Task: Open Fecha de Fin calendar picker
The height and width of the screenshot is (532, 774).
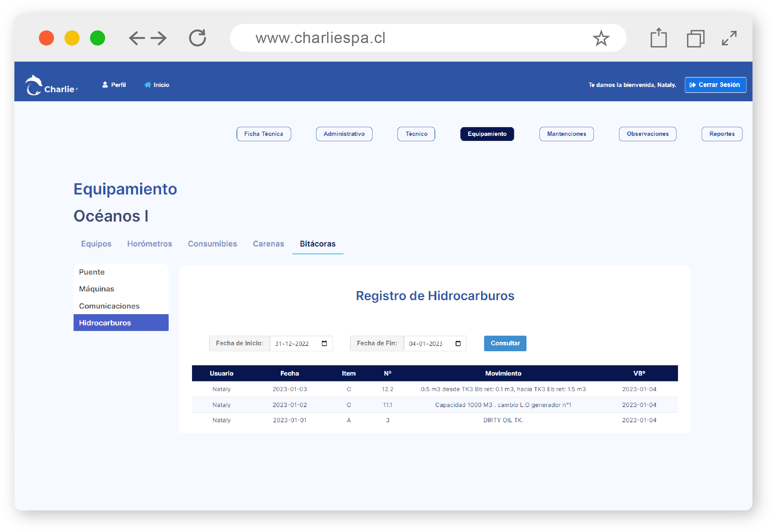Action: [x=458, y=343]
